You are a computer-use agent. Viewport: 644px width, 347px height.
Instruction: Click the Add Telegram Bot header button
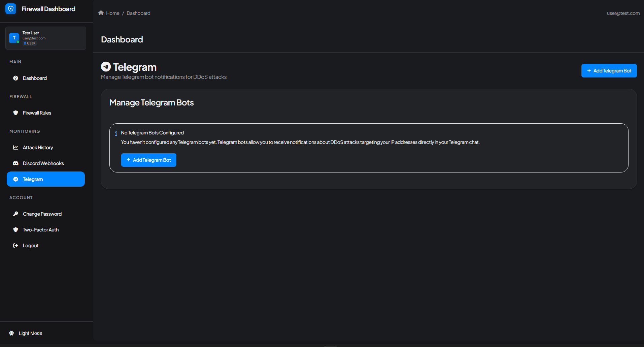[x=609, y=71]
